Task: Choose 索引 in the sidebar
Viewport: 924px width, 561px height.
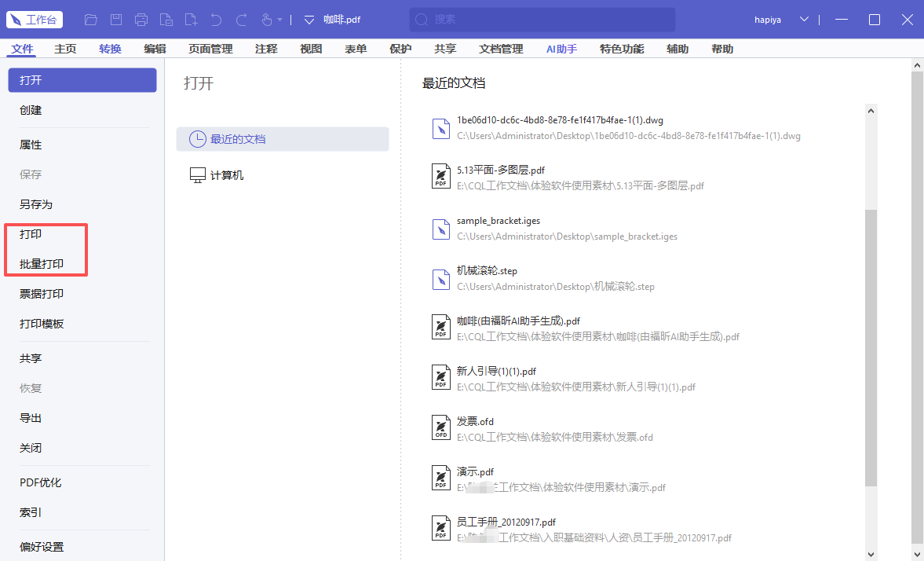Action: [x=31, y=512]
